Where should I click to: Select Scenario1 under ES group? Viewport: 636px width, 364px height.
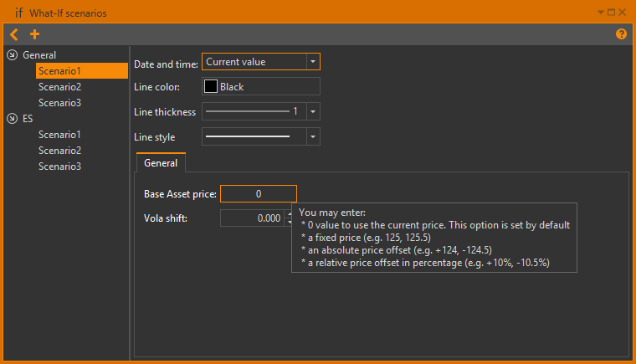point(59,135)
